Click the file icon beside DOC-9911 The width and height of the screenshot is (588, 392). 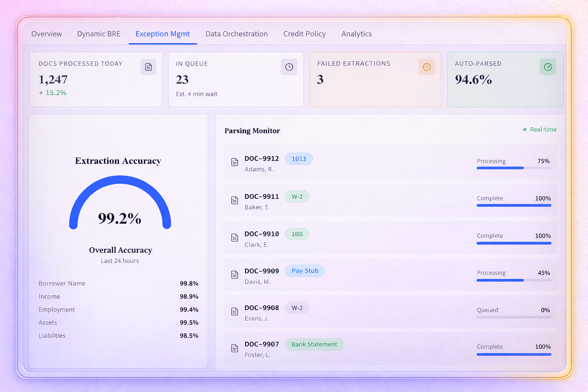click(234, 200)
